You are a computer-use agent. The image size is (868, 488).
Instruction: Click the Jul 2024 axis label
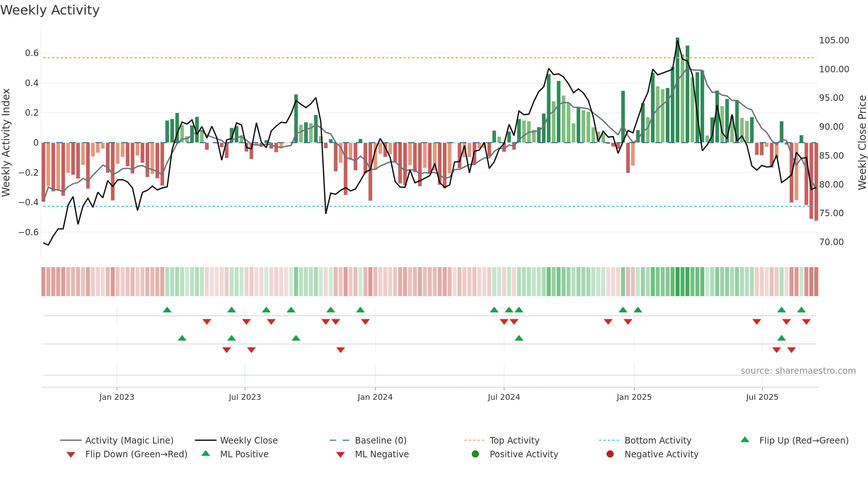(504, 397)
